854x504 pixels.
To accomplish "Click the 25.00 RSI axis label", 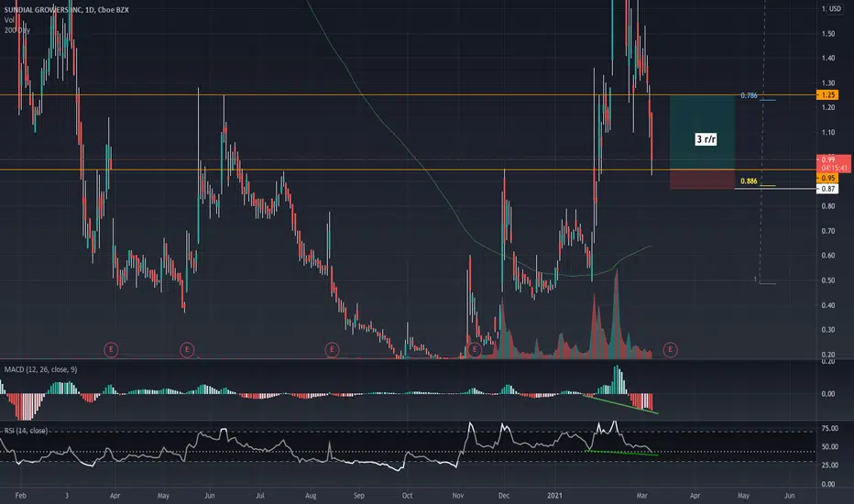I will pyautogui.click(x=829, y=466).
